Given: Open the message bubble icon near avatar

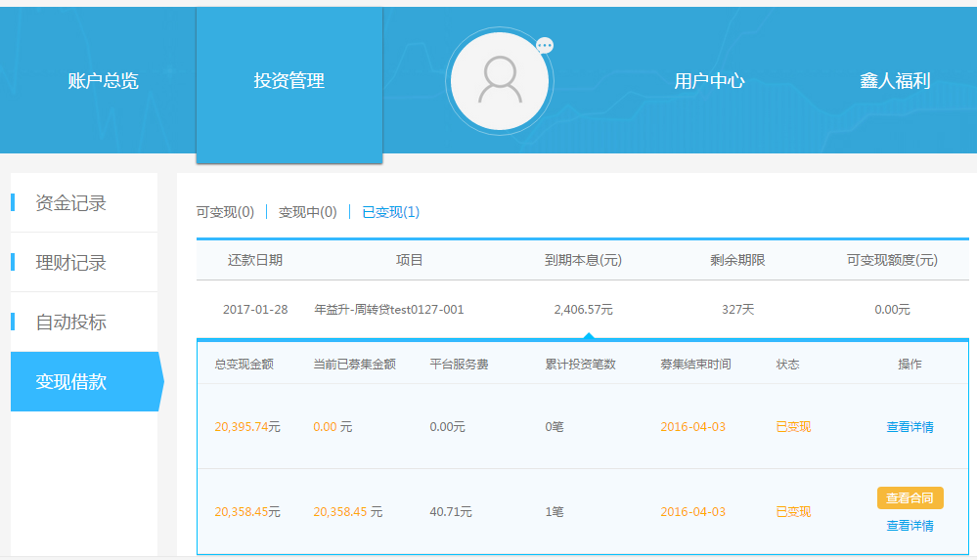Looking at the screenshot, I should [x=545, y=45].
